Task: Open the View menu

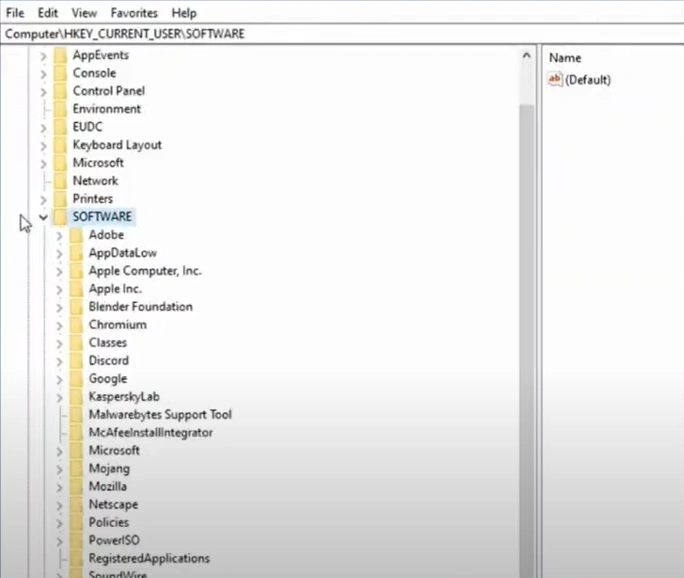Action: 84,13
